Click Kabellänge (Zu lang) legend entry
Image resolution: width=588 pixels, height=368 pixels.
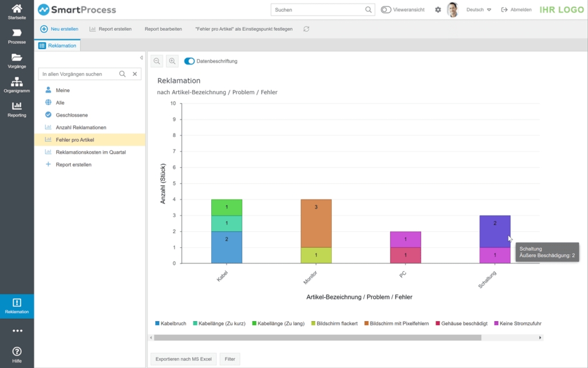point(278,323)
